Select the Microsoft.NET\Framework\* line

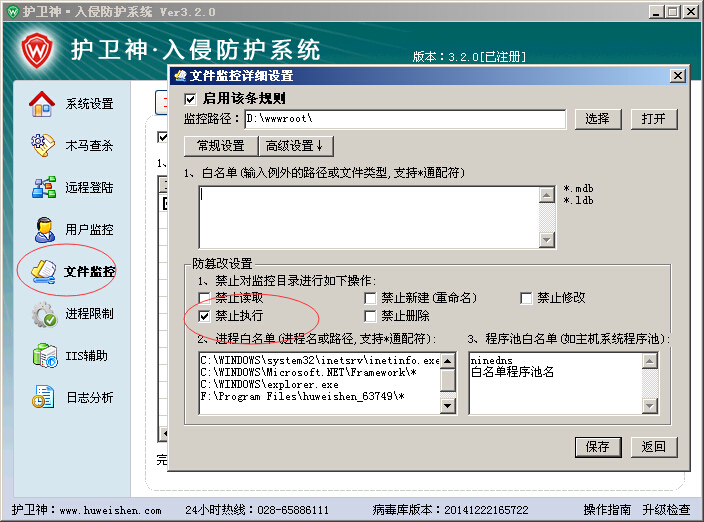308,373
